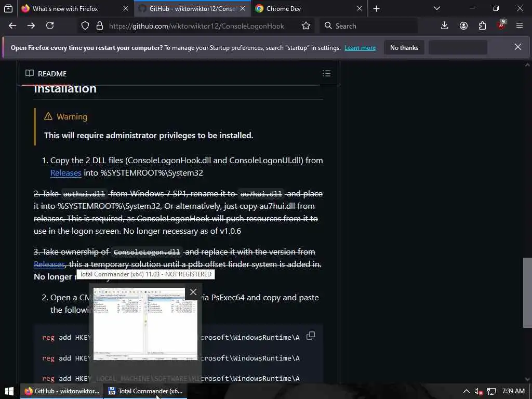Screen dimensions: 532x399
Task: Show hidden system tray icons
Action: 467,391
